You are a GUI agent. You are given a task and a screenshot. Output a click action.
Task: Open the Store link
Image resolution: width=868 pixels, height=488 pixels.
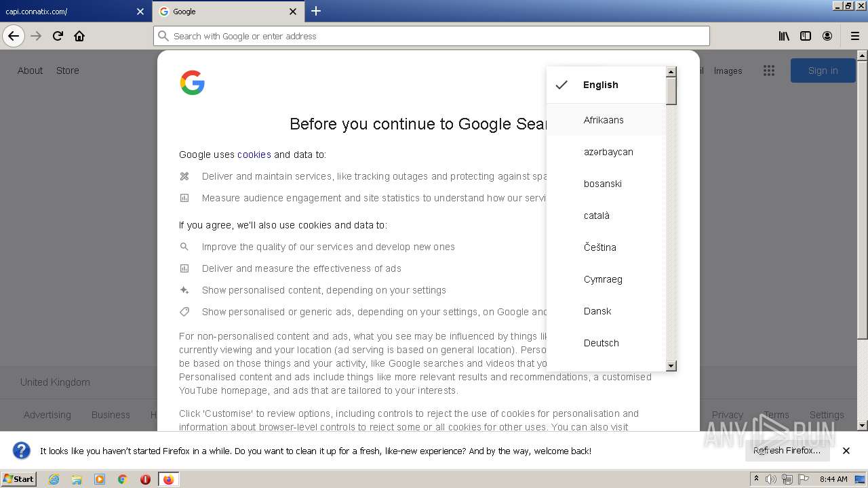[x=68, y=70]
